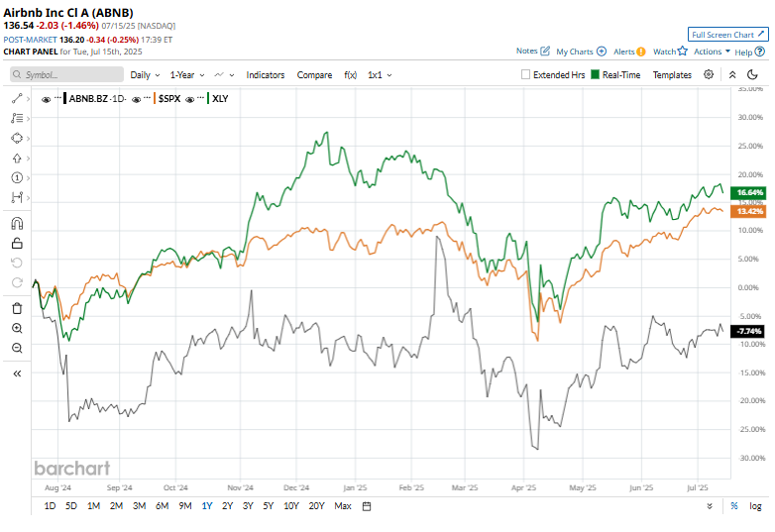The width and height of the screenshot is (775, 532).
Task: Open the Compare menu
Action: 314,75
